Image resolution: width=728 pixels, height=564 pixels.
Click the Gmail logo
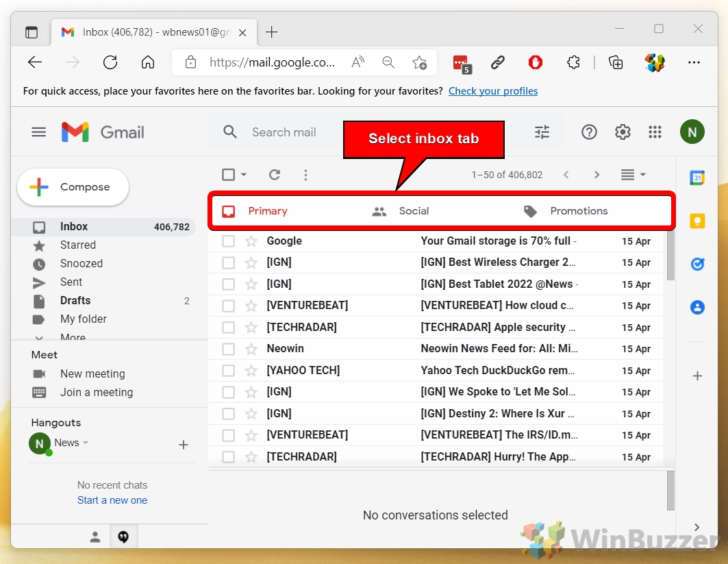103,132
